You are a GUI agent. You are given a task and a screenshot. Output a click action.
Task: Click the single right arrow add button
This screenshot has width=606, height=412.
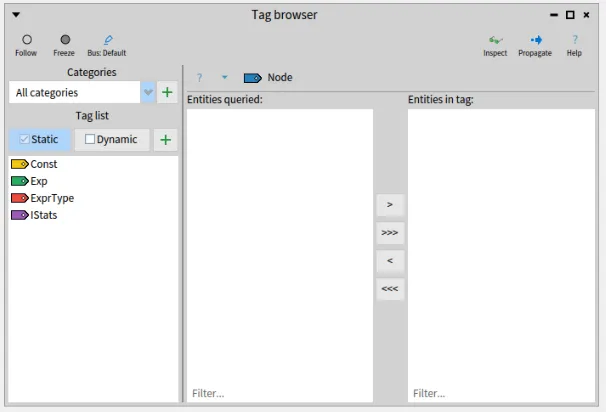pyautogui.click(x=390, y=204)
